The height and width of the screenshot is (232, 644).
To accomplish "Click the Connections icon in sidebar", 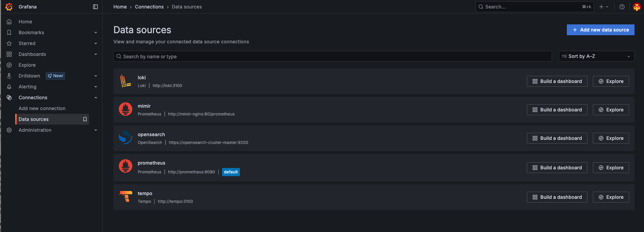I will (x=9, y=98).
